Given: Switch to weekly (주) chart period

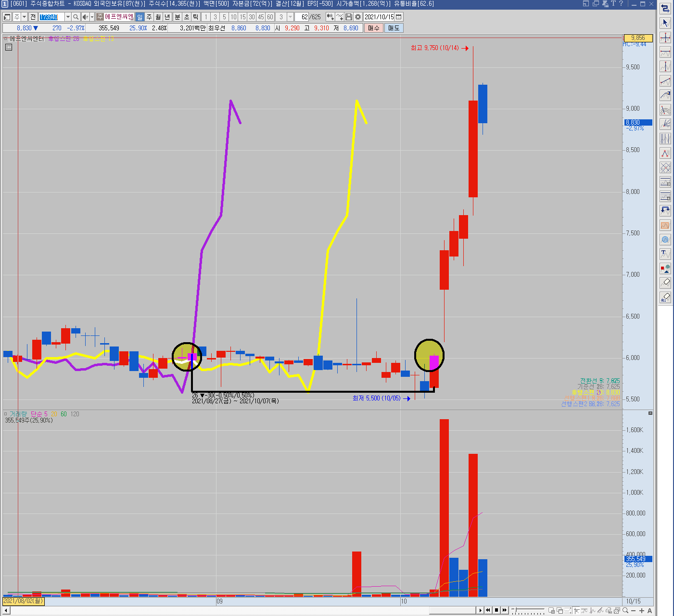Looking at the screenshot, I should point(149,17).
